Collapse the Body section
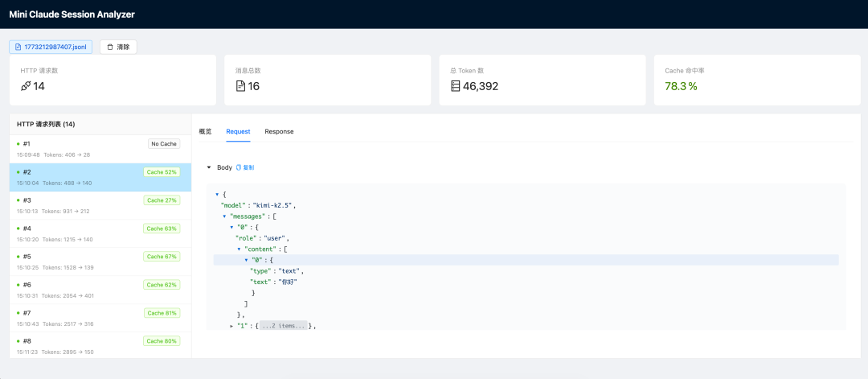This screenshot has height=379, width=868. (210, 167)
